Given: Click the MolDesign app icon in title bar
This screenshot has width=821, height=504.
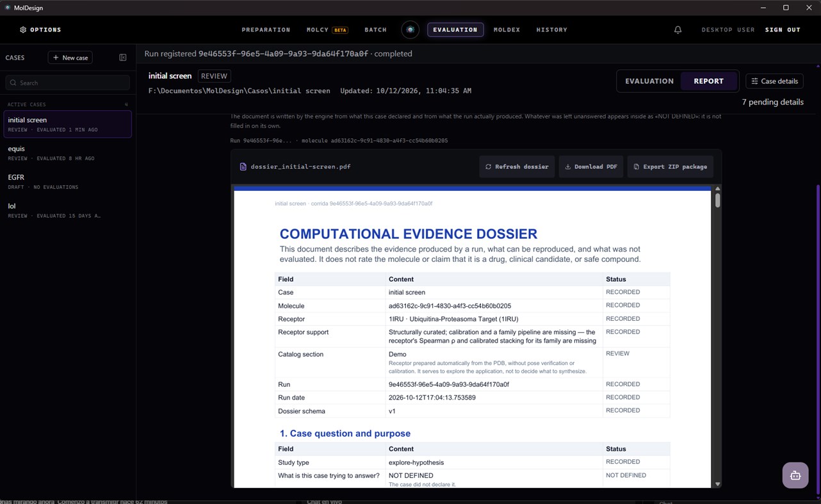Looking at the screenshot, I should click(x=8, y=8).
